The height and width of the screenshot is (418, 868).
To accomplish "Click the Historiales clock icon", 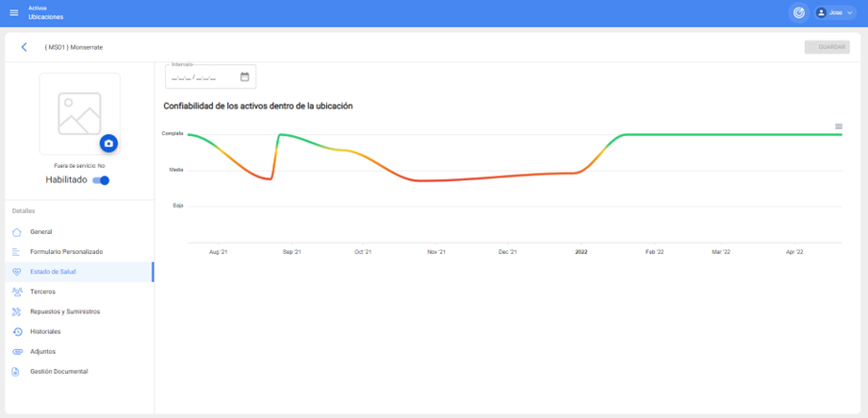I will coord(16,331).
